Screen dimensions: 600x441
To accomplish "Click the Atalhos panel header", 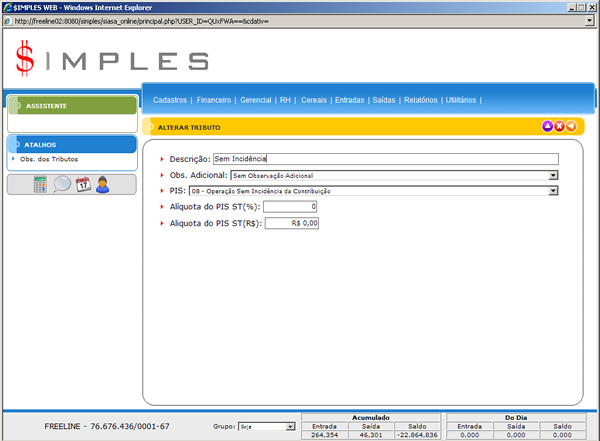I will click(x=72, y=144).
